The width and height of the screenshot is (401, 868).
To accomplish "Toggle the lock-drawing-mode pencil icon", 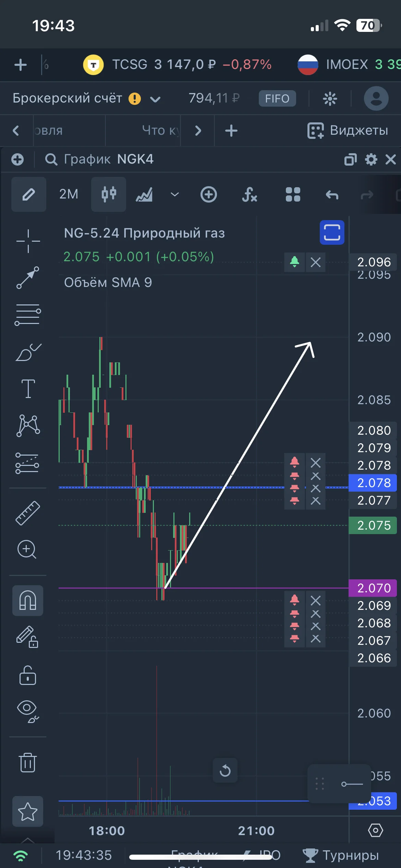I will coord(27,637).
